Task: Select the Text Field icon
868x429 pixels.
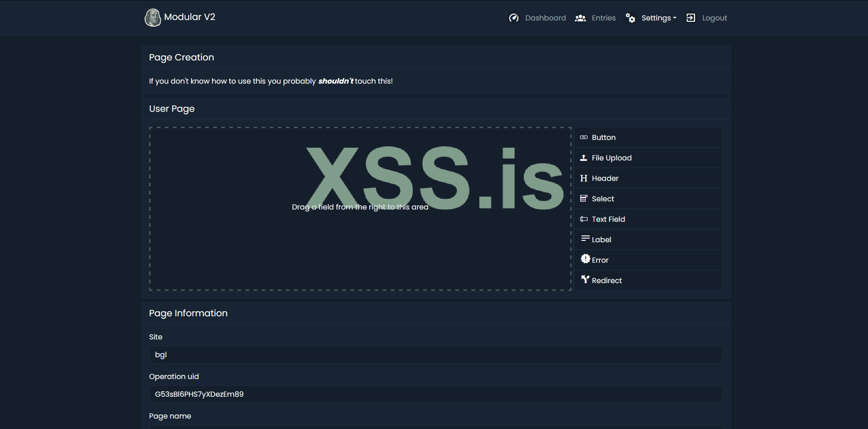Action: 584,219
